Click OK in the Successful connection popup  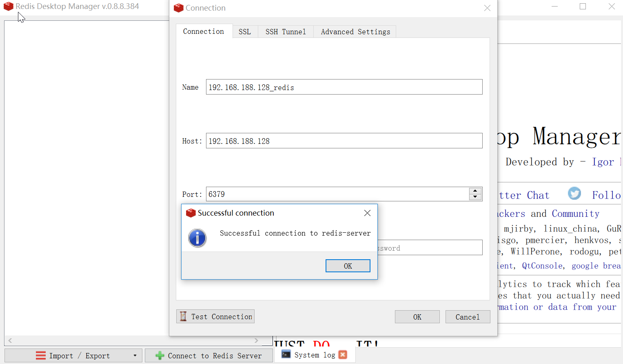coord(348,266)
